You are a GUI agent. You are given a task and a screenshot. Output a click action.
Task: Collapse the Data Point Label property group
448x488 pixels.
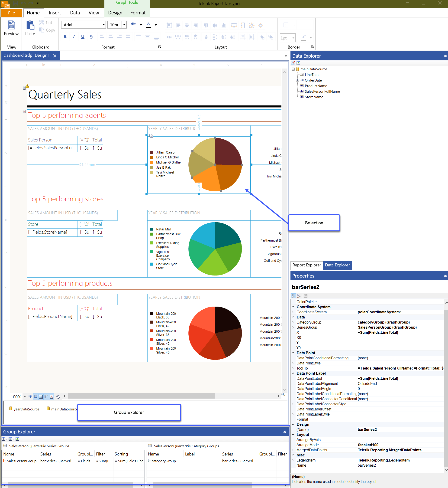[x=293, y=373]
